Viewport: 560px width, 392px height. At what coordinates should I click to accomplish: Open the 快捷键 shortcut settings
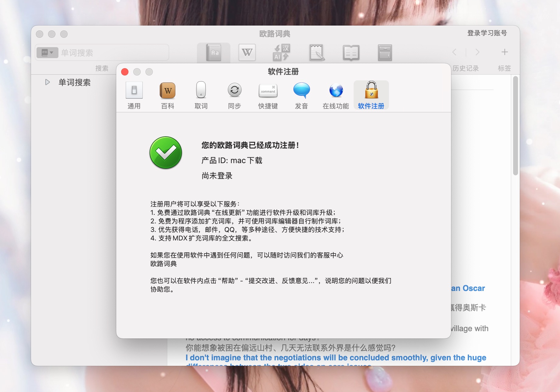268,91
